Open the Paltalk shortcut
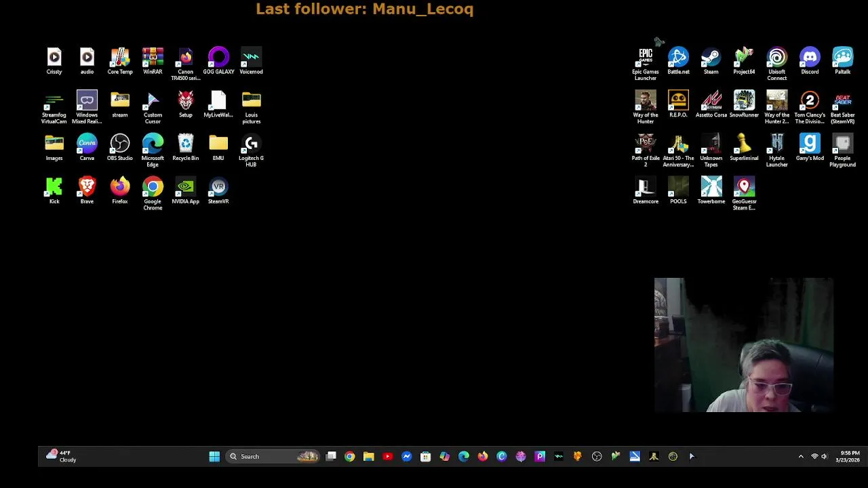Screen dimensions: 868x488 tap(842, 61)
